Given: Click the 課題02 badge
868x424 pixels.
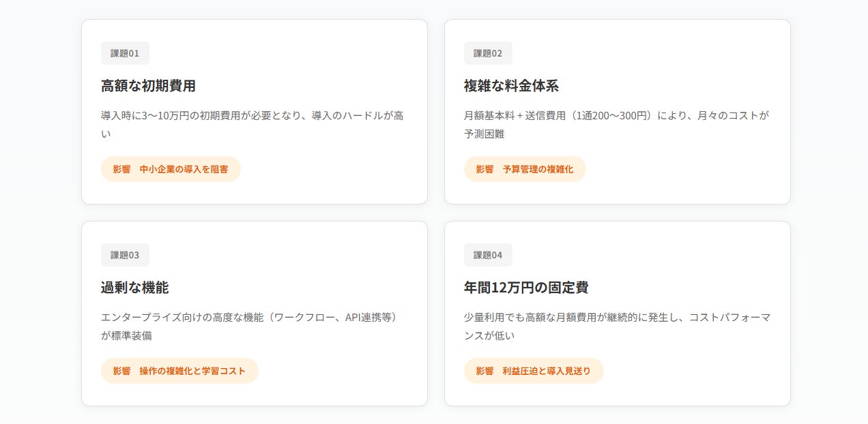Looking at the screenshot, I should pos(488,53).
